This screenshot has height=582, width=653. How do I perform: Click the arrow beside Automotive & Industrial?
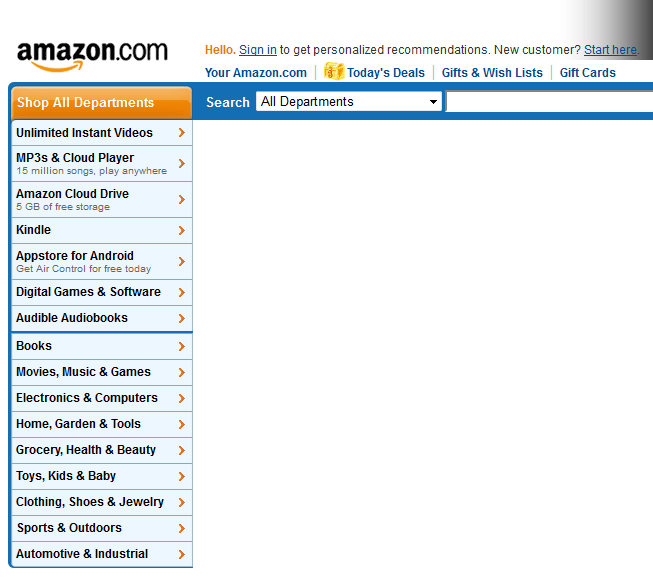point(181,554)
